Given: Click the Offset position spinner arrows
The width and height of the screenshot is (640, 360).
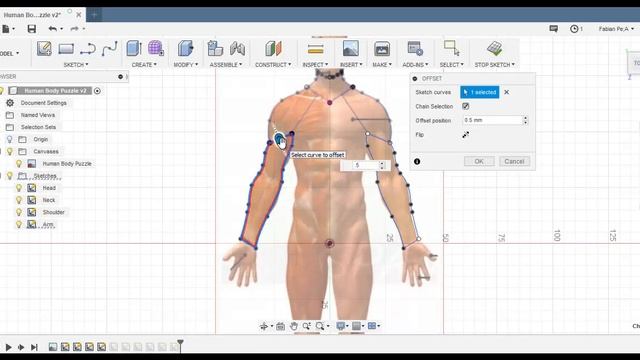Looking at the screenshot, I should pos(525,120).
